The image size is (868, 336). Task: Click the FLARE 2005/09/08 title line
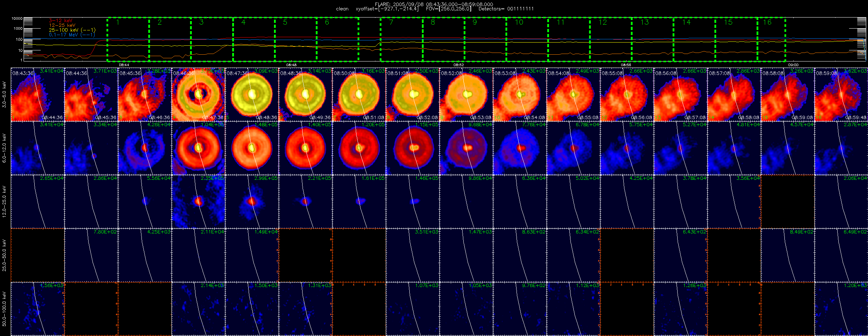[x=434, y=4]
